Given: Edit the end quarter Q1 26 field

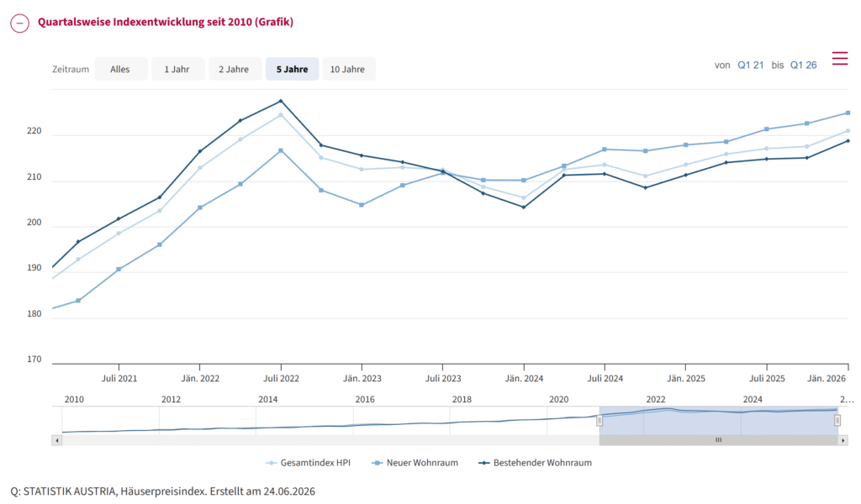Looking at the screenshot, I should click(803, 66).
